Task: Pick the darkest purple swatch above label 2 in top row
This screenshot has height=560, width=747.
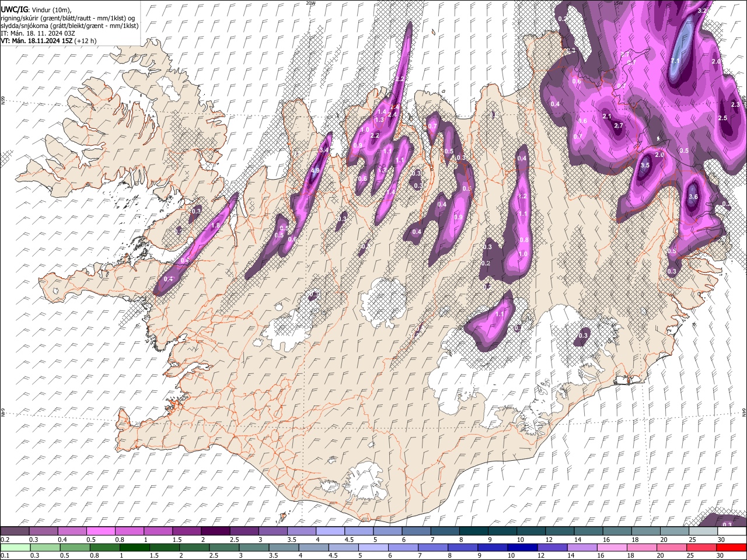Action: coord(215,531)
